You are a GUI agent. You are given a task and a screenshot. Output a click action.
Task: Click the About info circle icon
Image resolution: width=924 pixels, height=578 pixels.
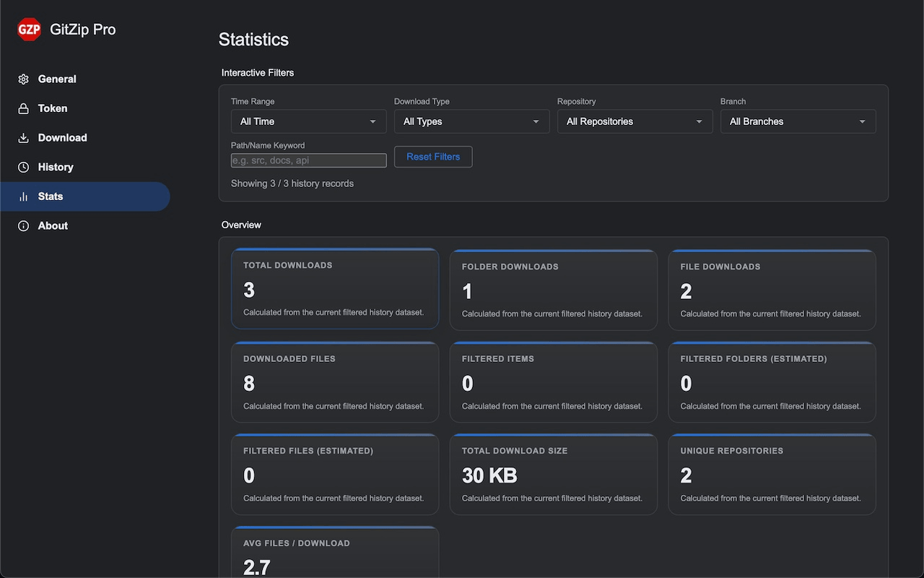(24, 226)
